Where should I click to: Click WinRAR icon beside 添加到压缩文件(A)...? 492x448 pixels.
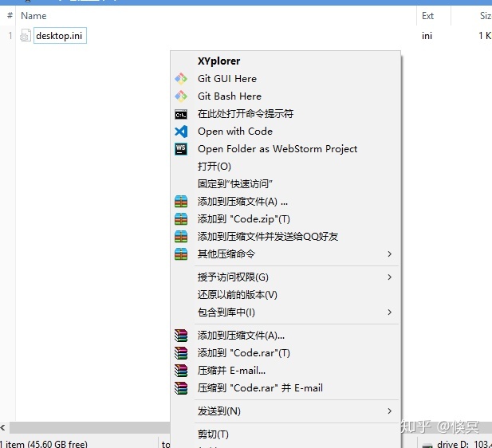coord(181,336)
